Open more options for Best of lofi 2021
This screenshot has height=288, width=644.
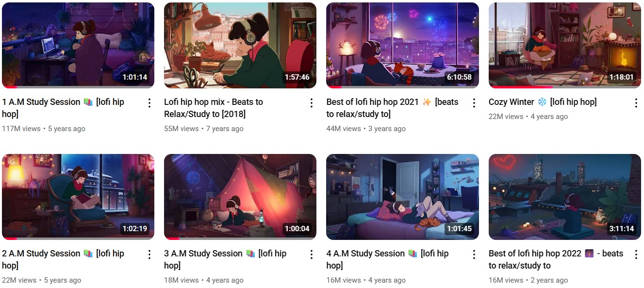tap(474, 102)
